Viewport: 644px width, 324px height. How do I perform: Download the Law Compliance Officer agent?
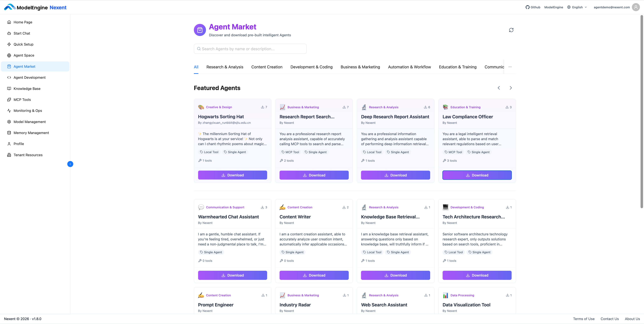tap(477, 175)
